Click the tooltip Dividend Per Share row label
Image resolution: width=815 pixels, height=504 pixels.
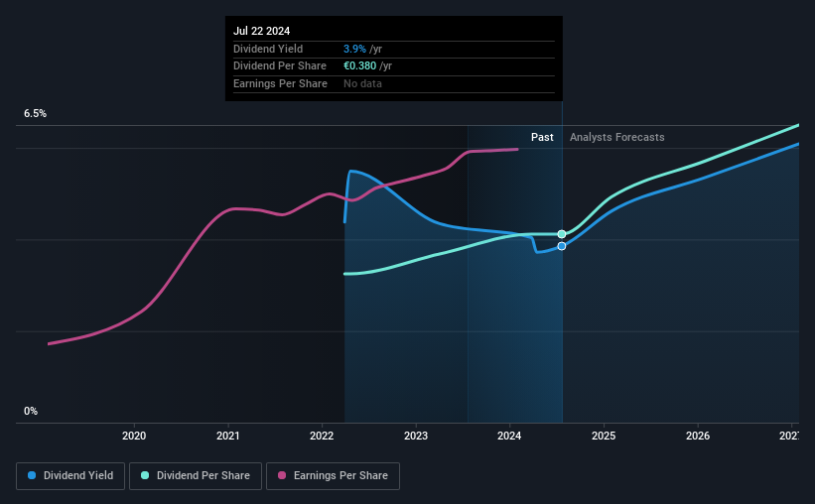click(x=280, y=66)
